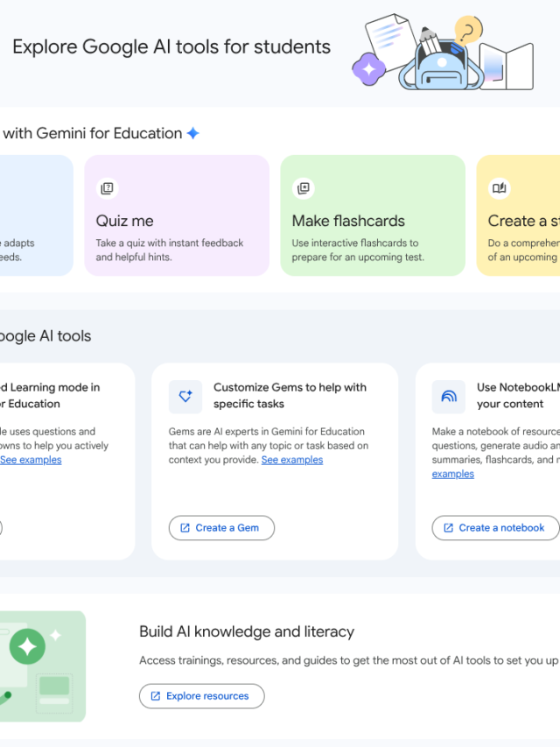Open See examples link in Customize Gems card

pos(291,460)
